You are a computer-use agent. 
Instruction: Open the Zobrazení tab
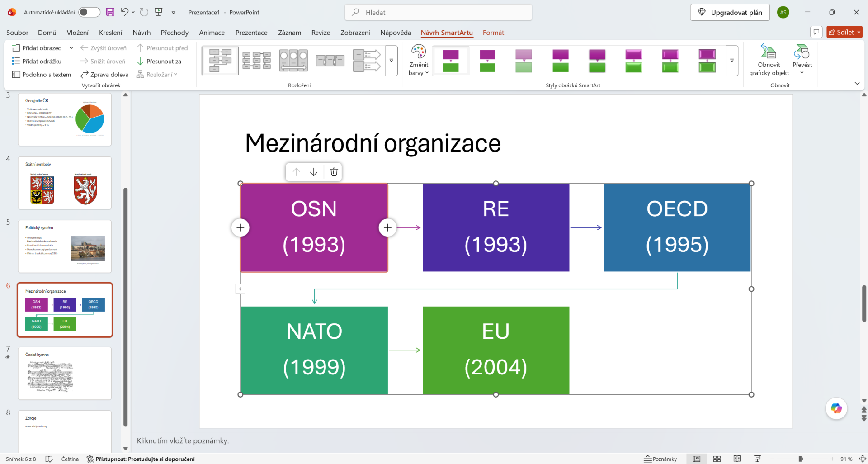[355, 33]
